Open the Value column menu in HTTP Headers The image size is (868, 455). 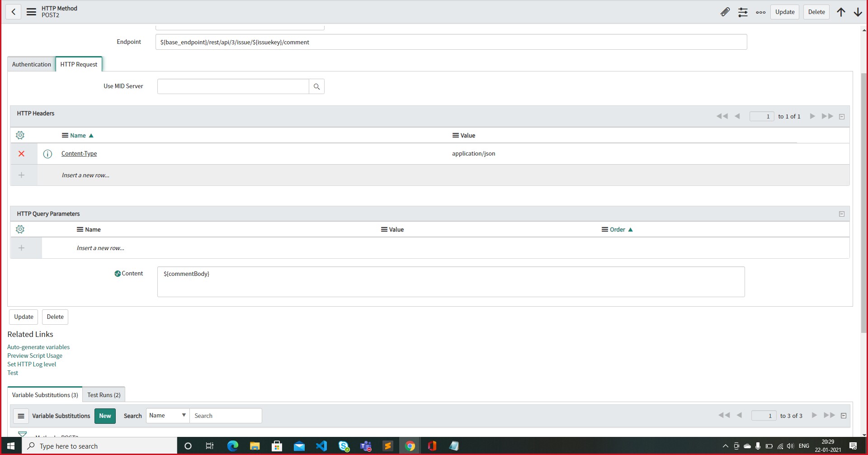coord(456,135)
